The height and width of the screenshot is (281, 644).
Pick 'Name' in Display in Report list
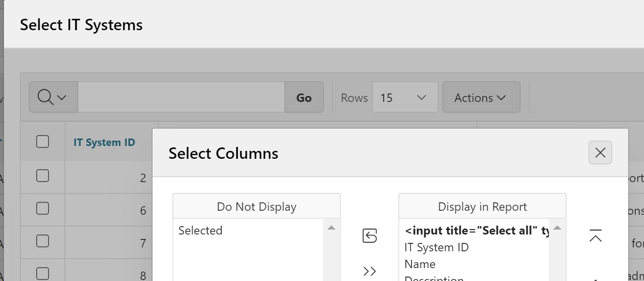pos(420,264)
